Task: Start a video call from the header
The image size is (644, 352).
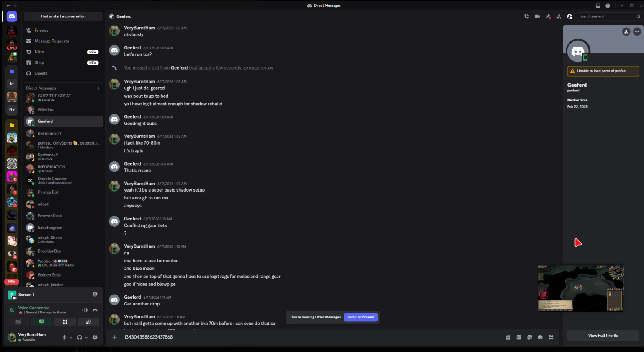Action: click(x=537, y=16)
